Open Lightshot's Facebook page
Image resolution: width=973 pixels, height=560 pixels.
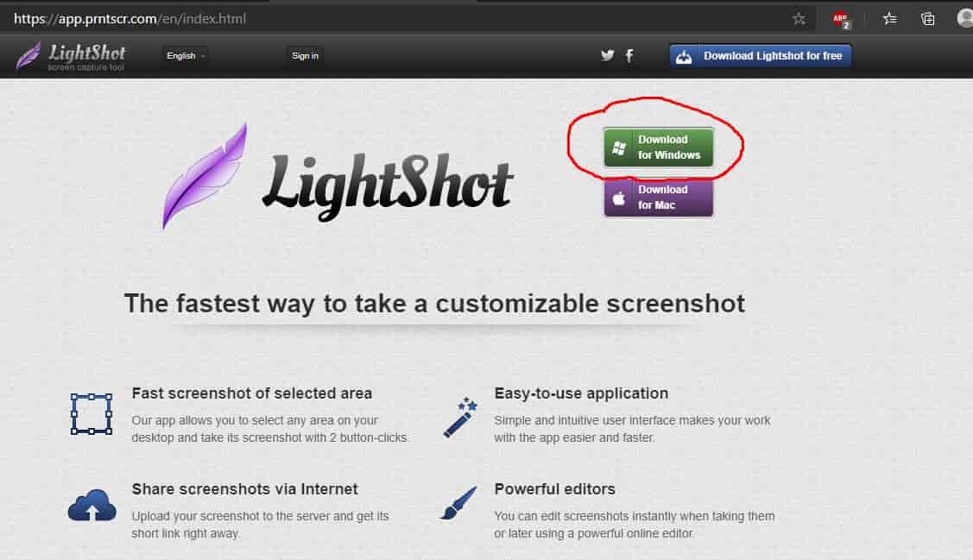pyautogui.click(x=629, y=55)
